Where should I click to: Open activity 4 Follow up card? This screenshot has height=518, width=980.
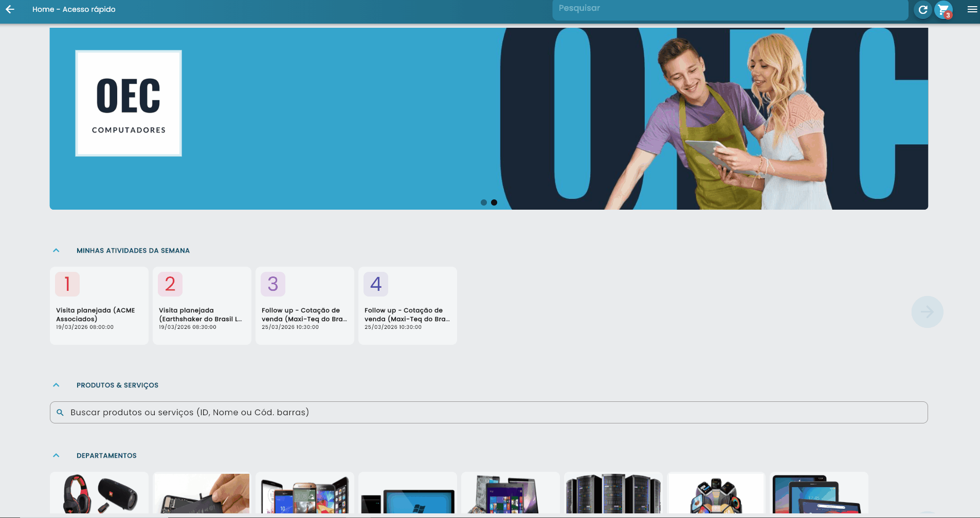click(408, 306)
